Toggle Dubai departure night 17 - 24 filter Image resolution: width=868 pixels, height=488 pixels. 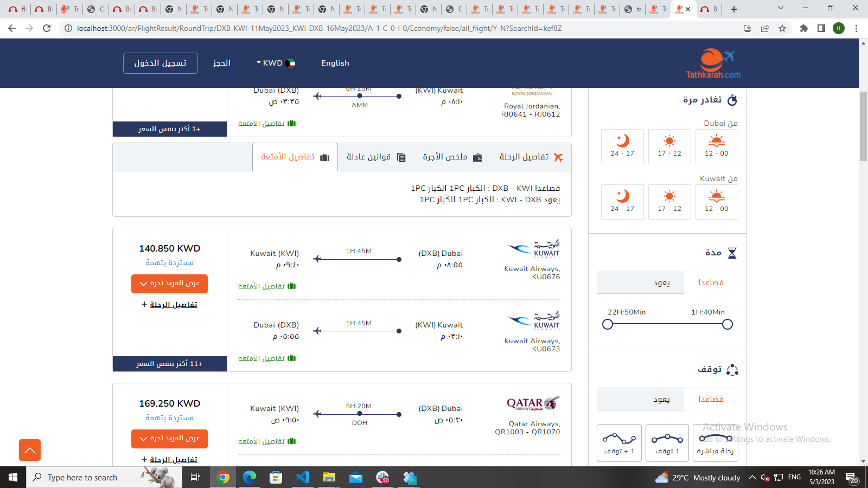[x=622, y=146]
